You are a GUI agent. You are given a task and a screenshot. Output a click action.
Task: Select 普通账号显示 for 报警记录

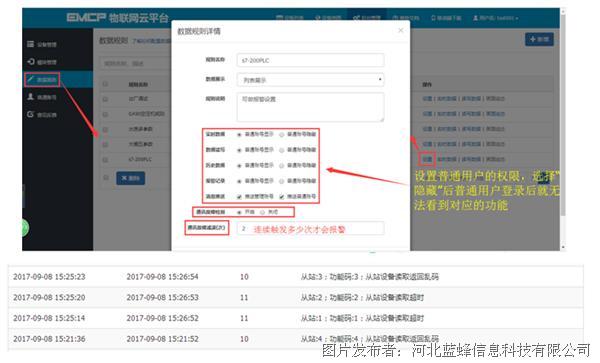pyautogui.click(x=239, y=181)
